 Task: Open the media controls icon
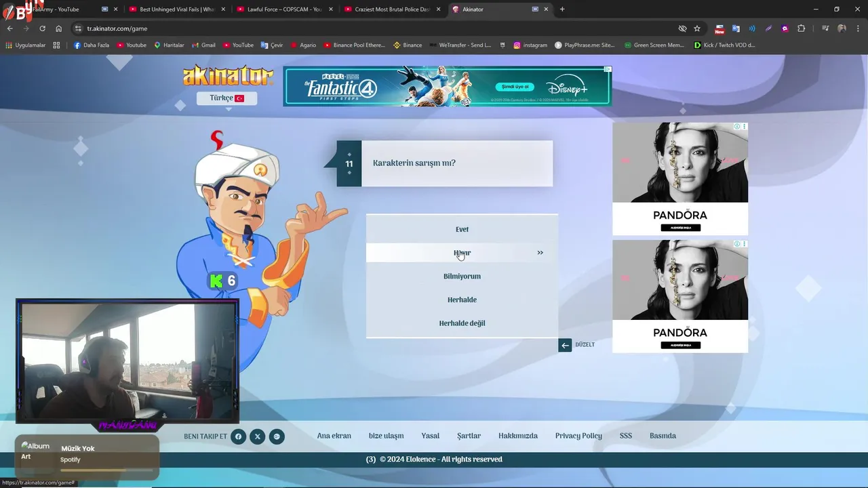point(825,28)
